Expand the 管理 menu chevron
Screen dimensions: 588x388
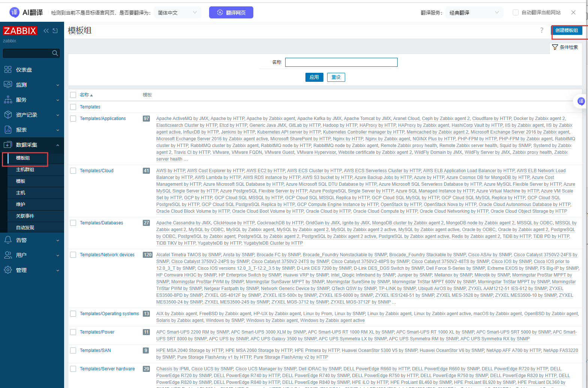58,271
